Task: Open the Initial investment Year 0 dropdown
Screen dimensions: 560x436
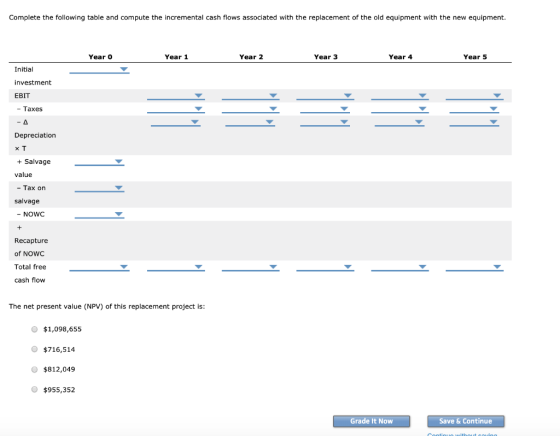Action: click(99, 69)
